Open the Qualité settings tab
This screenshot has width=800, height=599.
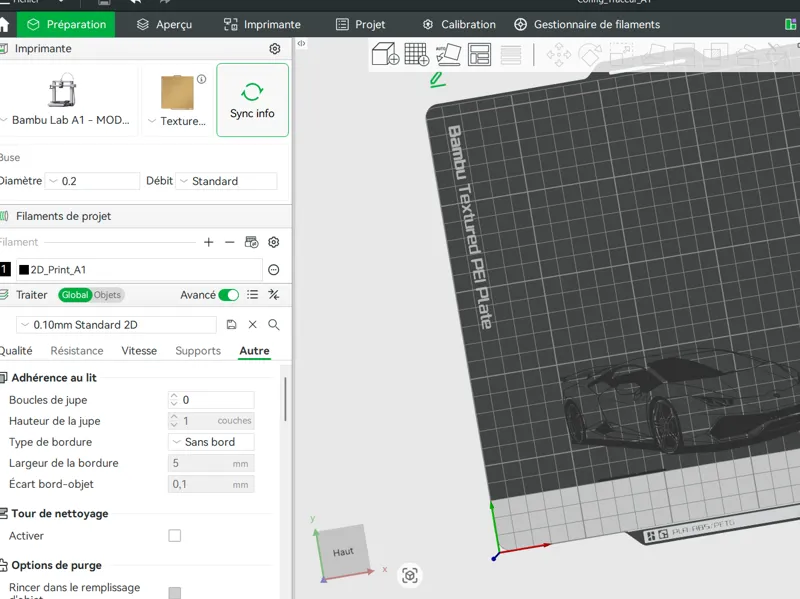pyautogui.click(x=16, y=351)
